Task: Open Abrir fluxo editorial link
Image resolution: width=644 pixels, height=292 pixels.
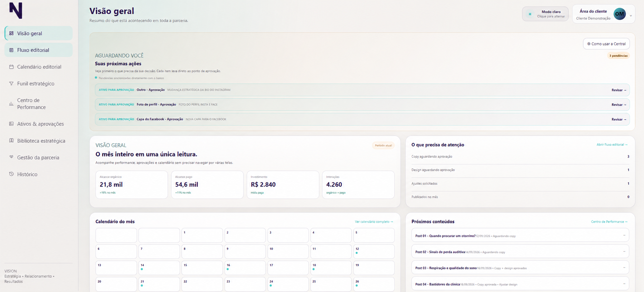Action: point(612,145)
